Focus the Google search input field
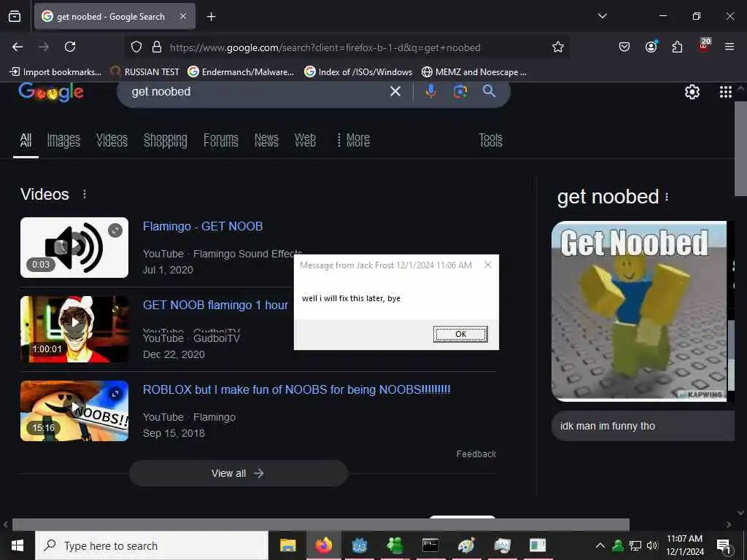Screen dimensions: 747x560 (x=258, y=91)
